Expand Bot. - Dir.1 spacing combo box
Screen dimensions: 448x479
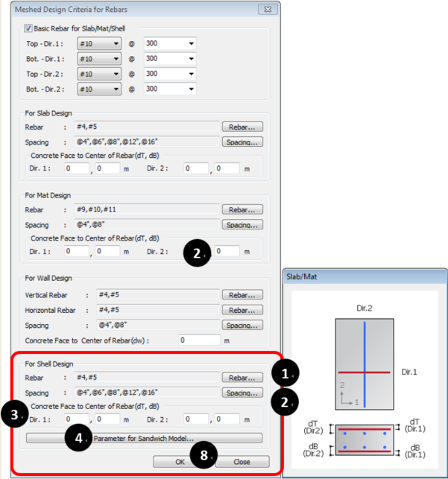coord(170,59)
